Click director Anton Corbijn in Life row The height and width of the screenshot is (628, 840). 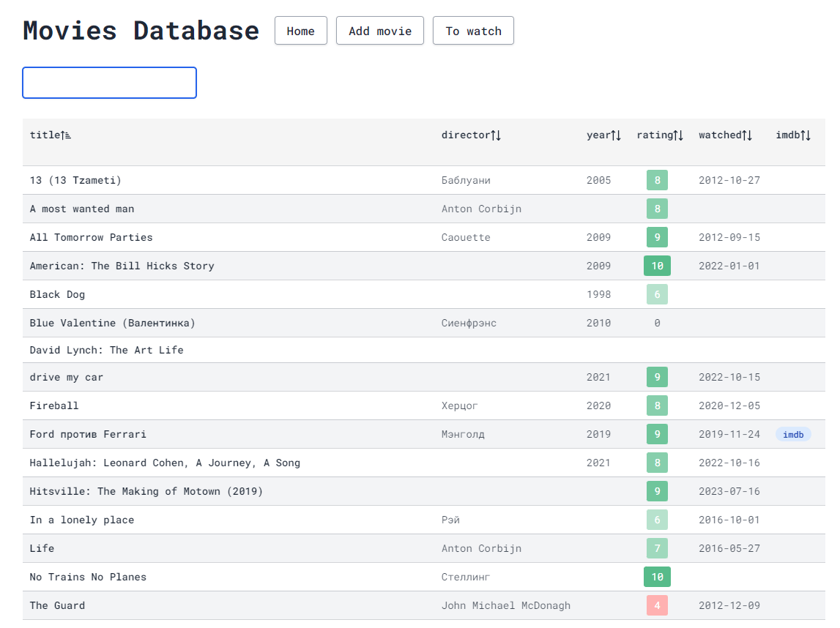click(482, 548)
